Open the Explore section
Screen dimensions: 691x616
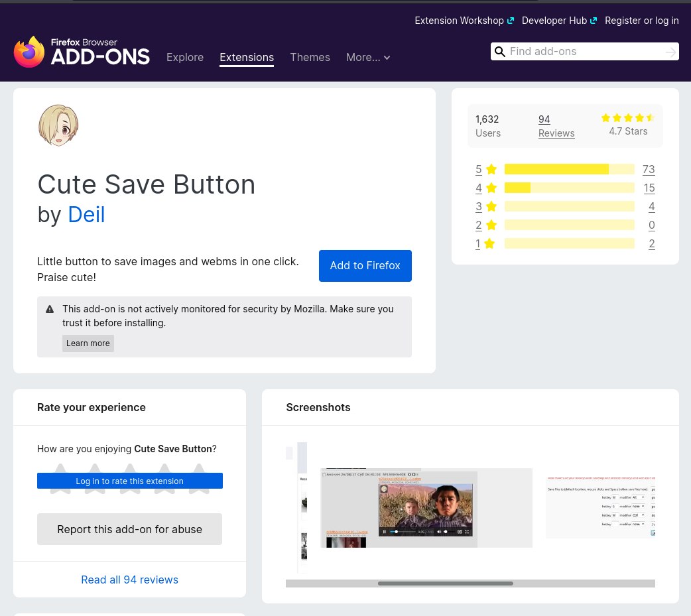[185, 57]
